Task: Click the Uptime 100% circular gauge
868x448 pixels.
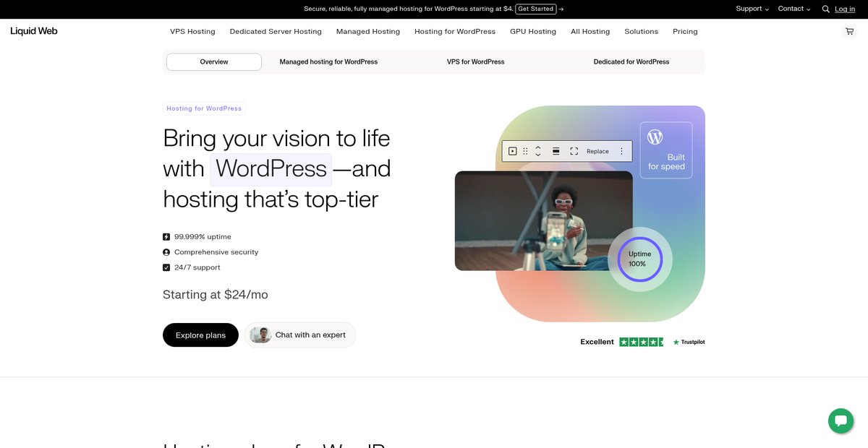Action: click(640, 259)
